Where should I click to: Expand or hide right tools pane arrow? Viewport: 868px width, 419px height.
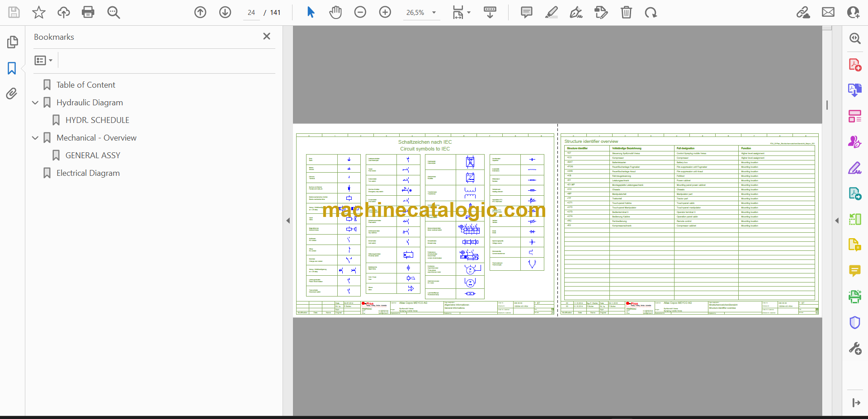point(837,221)
